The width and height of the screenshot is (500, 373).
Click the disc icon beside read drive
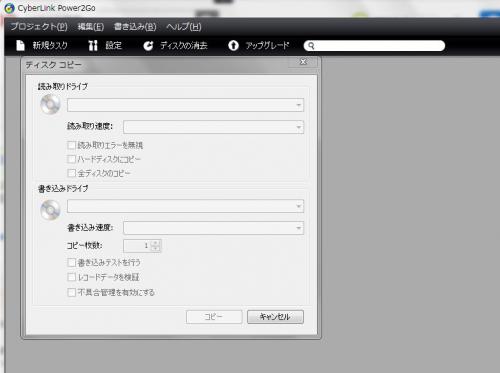tap(50, 104)
